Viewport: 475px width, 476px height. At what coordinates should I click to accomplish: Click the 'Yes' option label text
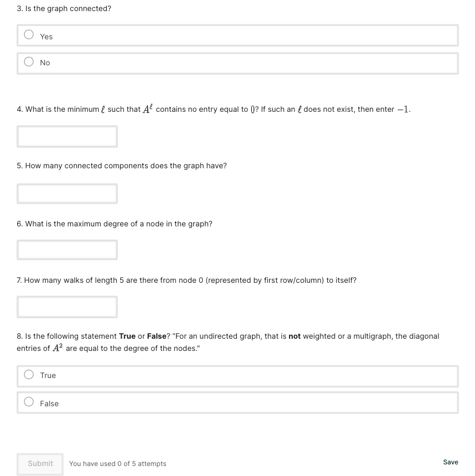tap(46, 37)
